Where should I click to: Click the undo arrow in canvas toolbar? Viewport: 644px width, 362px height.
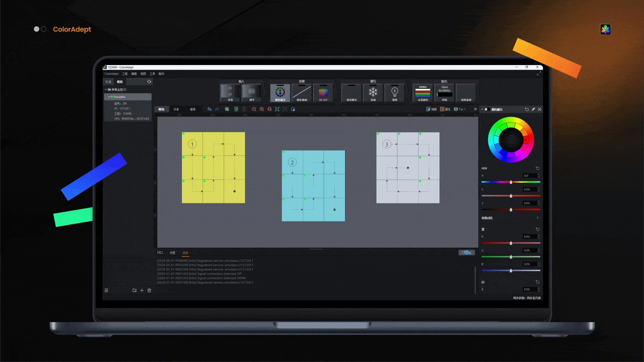[209, 109]
